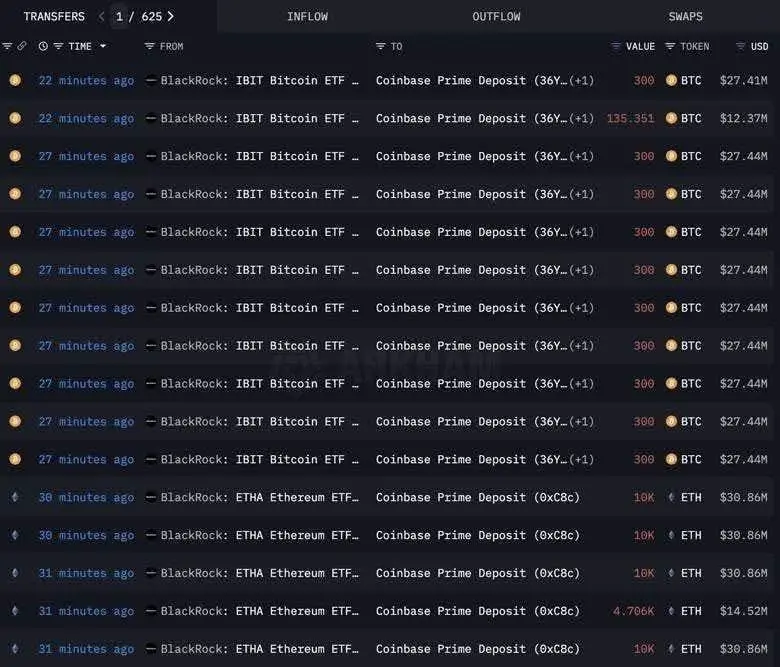This screenshot has height=667, width=780.
Task: Open '22 minutes ago' link in $12.37M row
Action: (87, 118)
